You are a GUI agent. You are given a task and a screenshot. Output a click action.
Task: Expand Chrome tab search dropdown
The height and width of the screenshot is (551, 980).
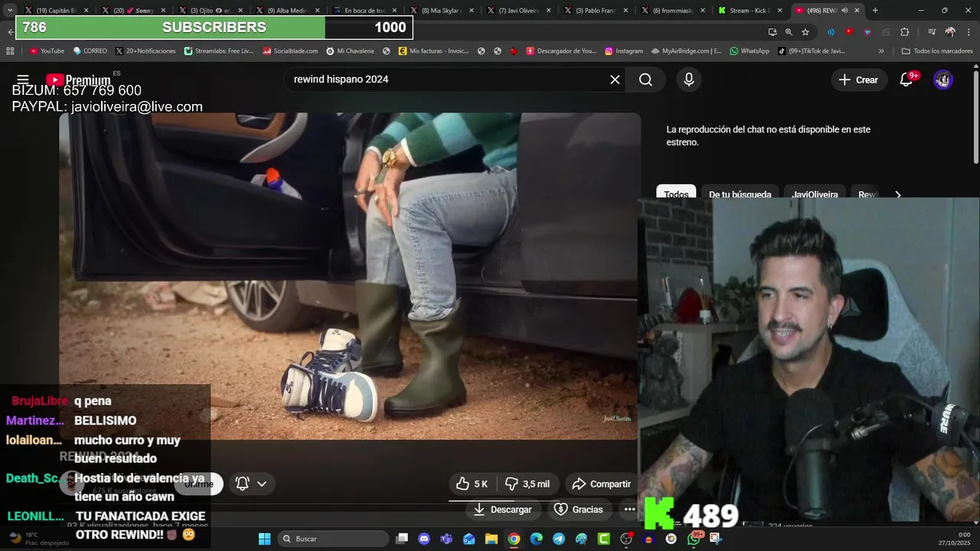[x=10, y=11]
